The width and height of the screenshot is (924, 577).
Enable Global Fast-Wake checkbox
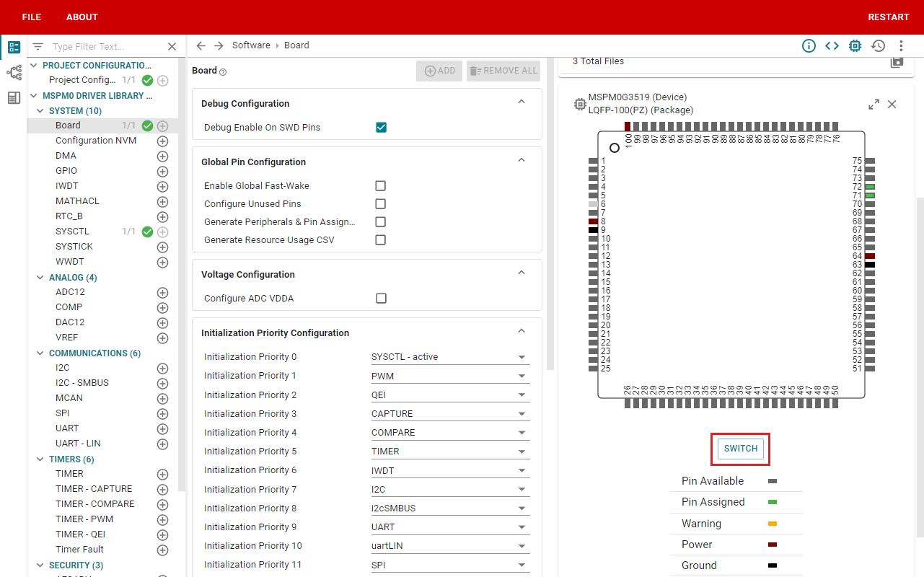(380, 185)
